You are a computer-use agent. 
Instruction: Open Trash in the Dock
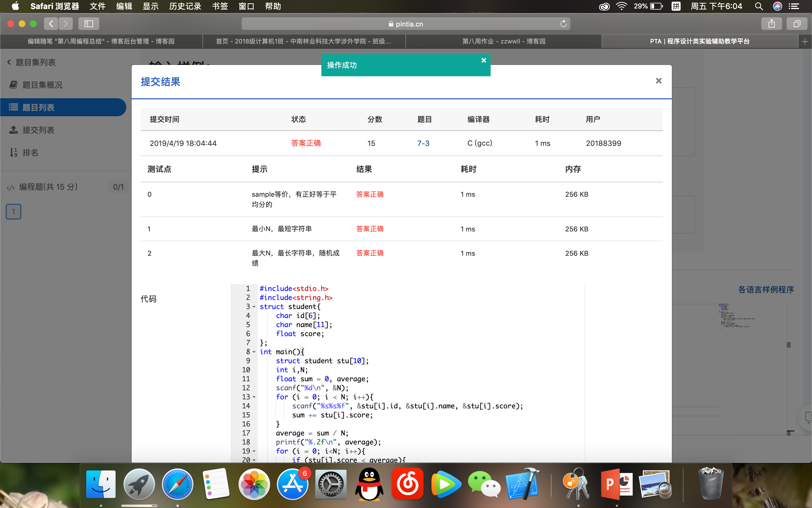click(x=711, y=484)
